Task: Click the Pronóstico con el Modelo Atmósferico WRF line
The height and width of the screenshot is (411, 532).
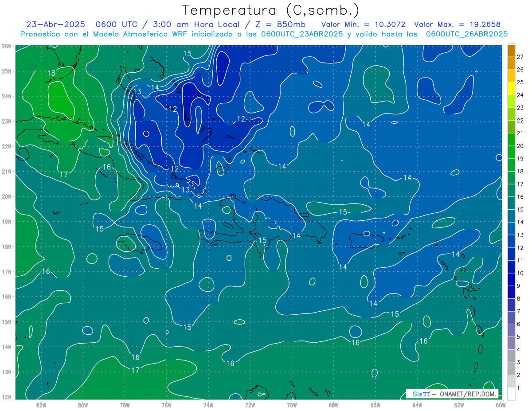Action: tap(264, 34)
